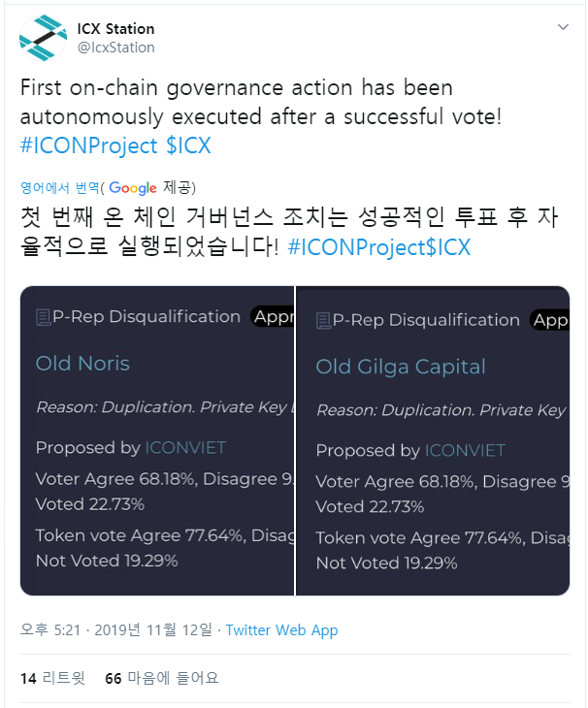This screenshot has height=708, width=588.
Task: Open the tweet timestamp 오후 5:21 · 2019년 11월 12일
Action: [x=116, y=629]
